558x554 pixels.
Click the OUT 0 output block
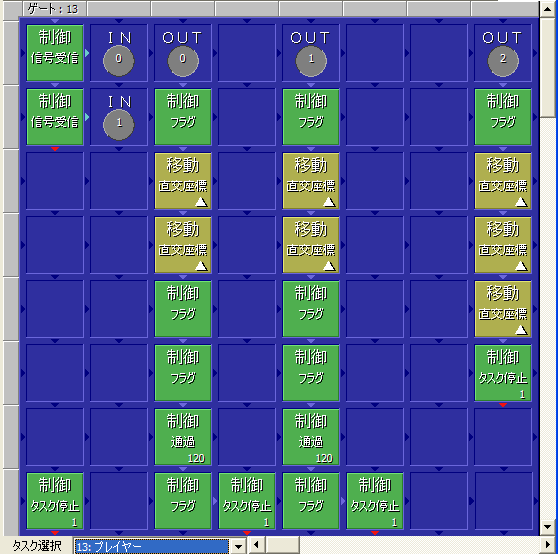183,53
